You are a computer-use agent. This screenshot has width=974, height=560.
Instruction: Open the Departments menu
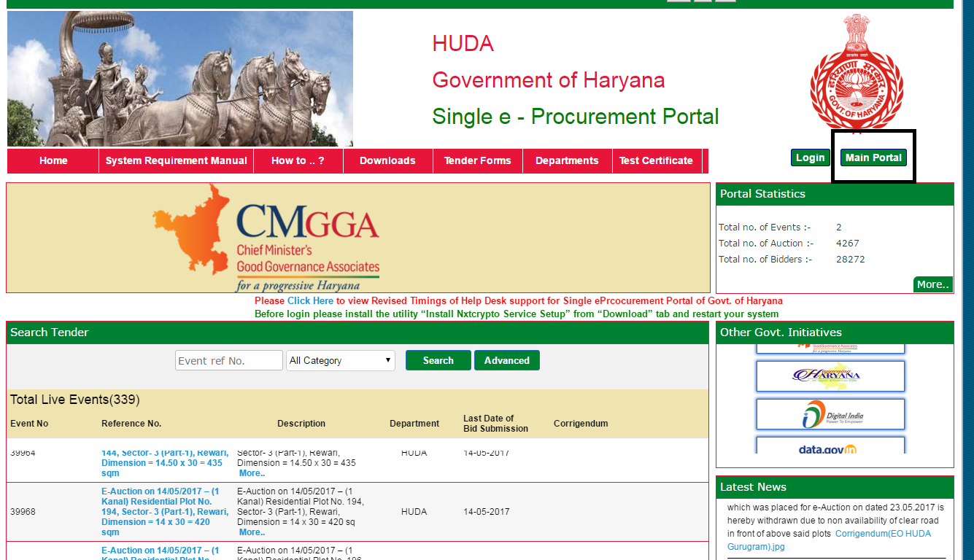(567, 160)
